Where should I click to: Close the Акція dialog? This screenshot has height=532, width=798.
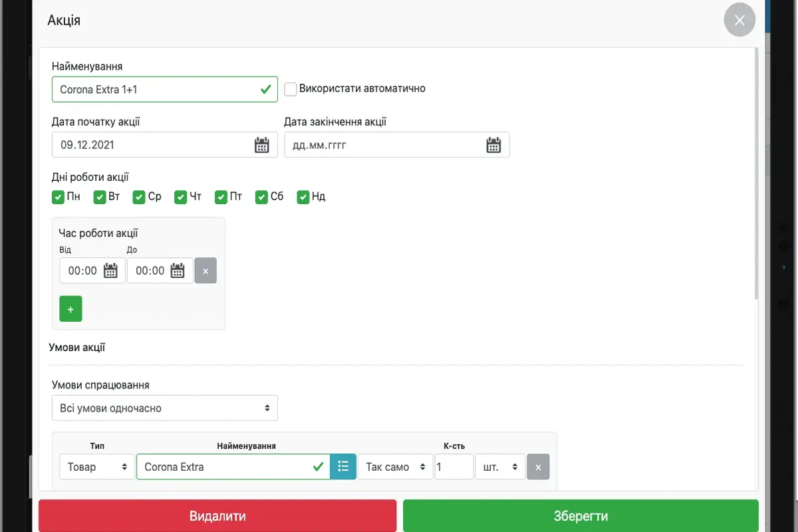coord(739,21)
